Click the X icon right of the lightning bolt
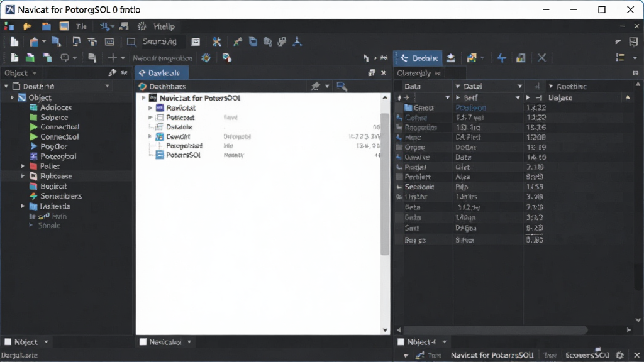This screenshot has height=362, width=644. tap(541, 58)
